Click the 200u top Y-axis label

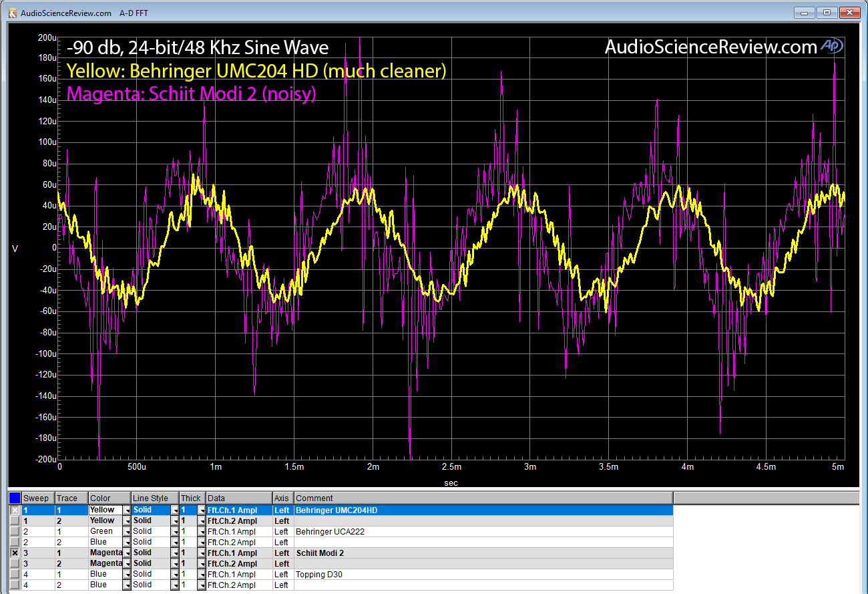point(47,38)
